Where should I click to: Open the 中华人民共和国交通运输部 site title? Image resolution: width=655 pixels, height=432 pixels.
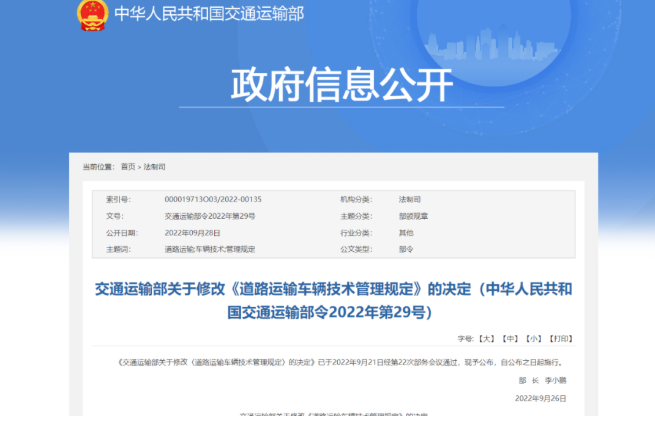pos(209,14)
